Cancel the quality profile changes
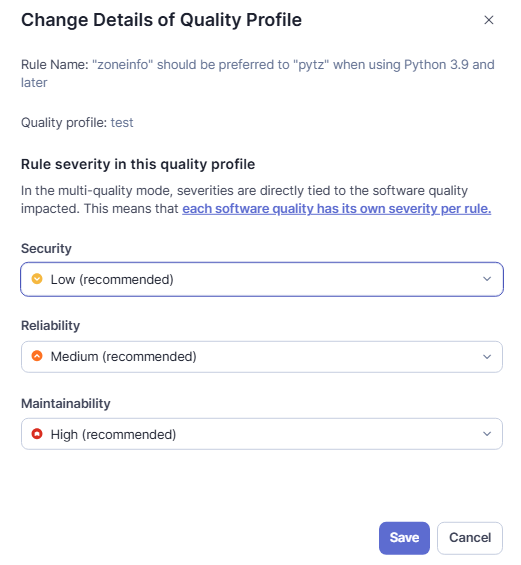 click(469, 538)
